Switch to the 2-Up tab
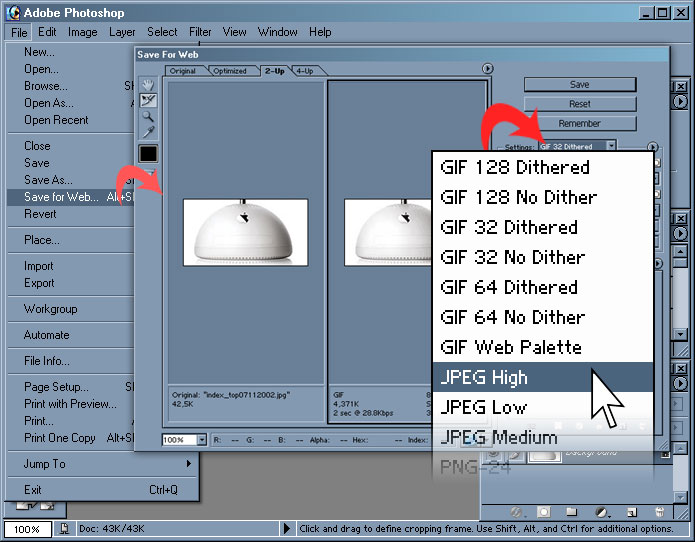This screenshot has height=542, width=695. 275,71
